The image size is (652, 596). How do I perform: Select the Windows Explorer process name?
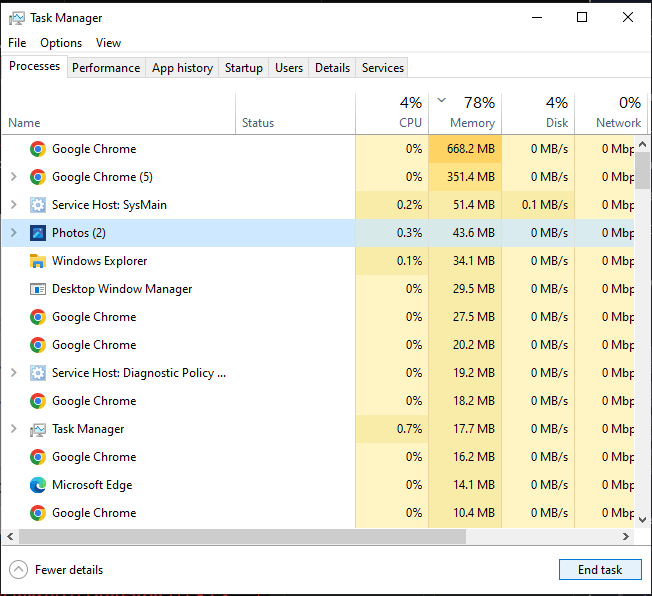[99, 261]
